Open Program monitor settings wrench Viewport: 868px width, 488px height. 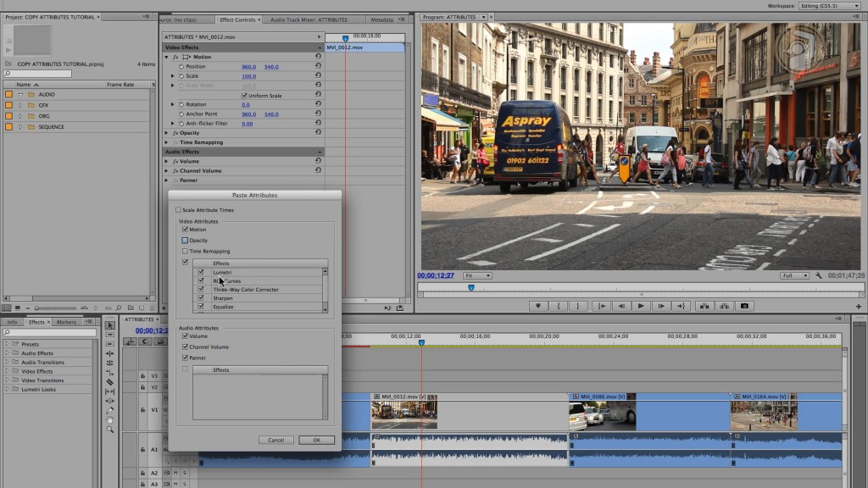[819, 275]
